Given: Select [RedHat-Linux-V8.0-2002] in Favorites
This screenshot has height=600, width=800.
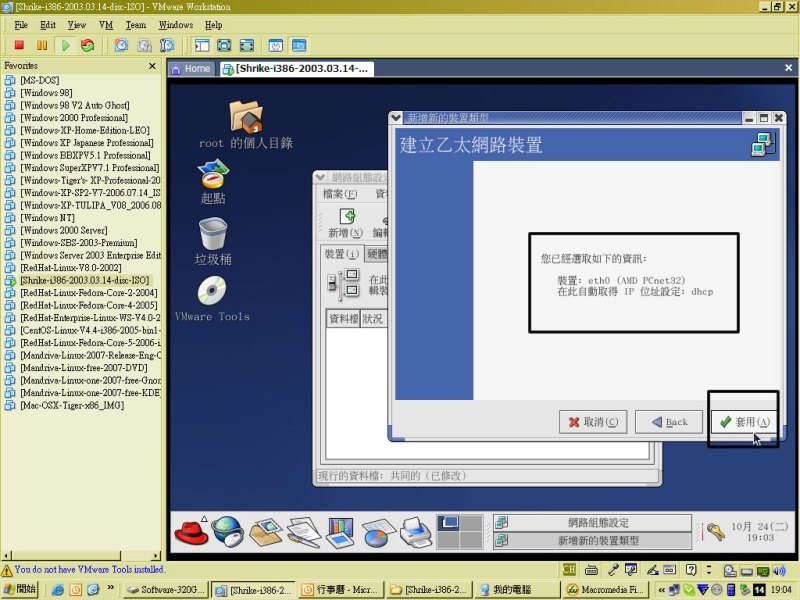Looking at the screenshot, I should (x=70, y=268).
